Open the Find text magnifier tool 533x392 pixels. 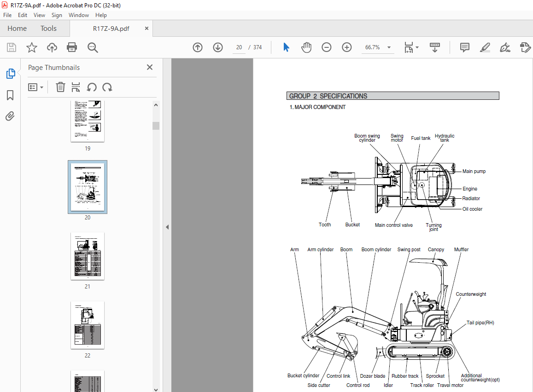coord(93,47)
